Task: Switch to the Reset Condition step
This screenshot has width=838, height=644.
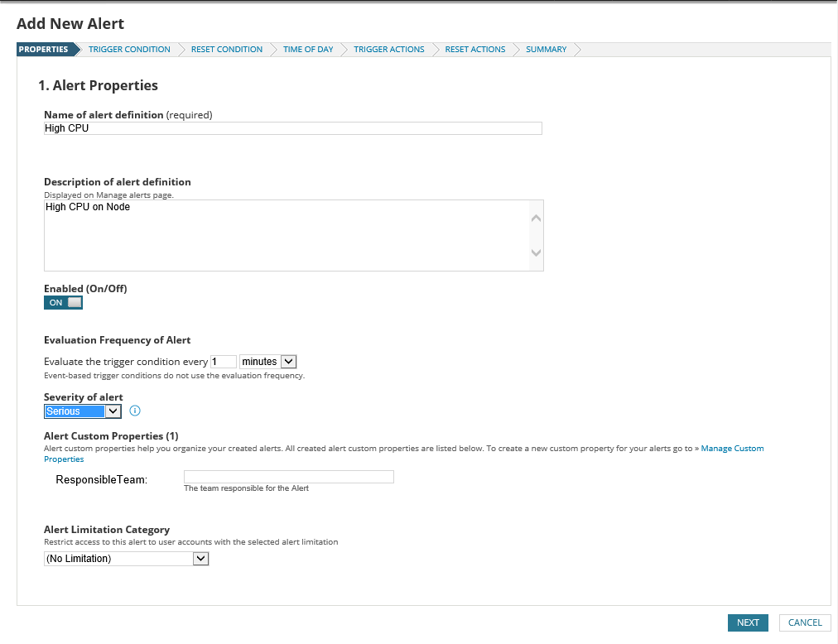Action: point(226,50)
